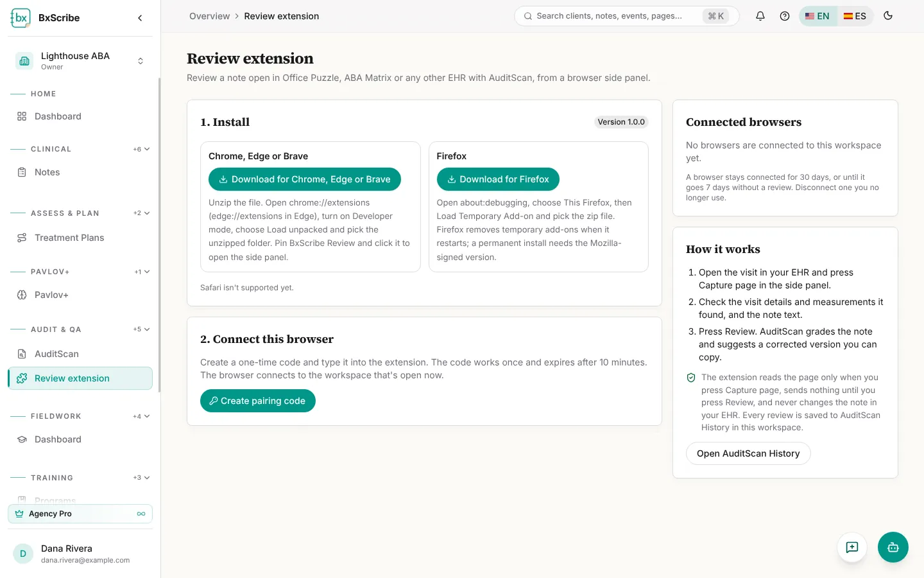Click the Open AuditScan History button

[748, 453]
